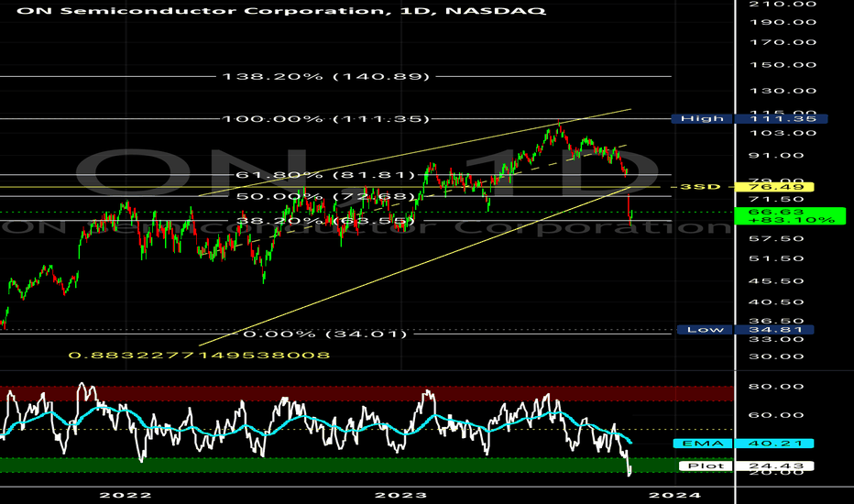Click the 2023 label on the time axis
854x504 pixels.
401,495
